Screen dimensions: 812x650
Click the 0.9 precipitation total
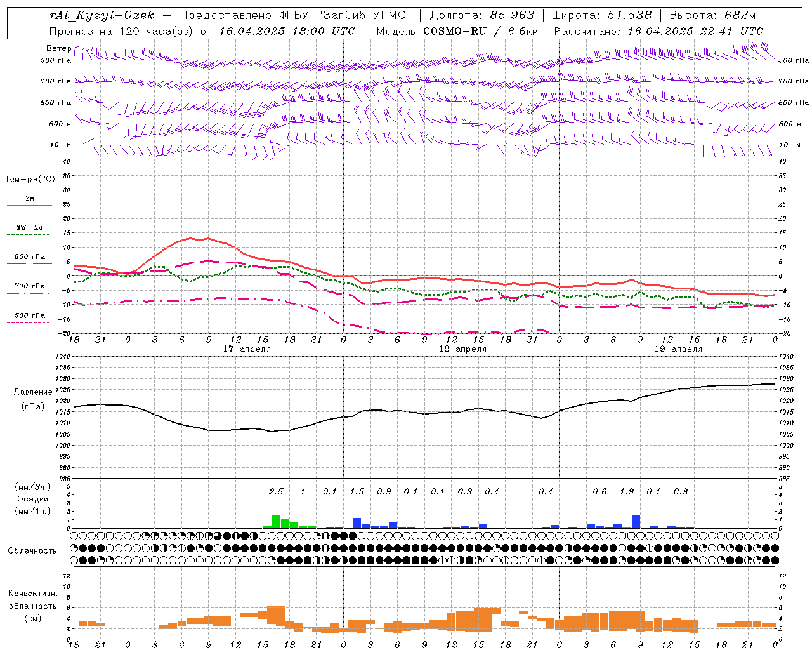[384, 491]
